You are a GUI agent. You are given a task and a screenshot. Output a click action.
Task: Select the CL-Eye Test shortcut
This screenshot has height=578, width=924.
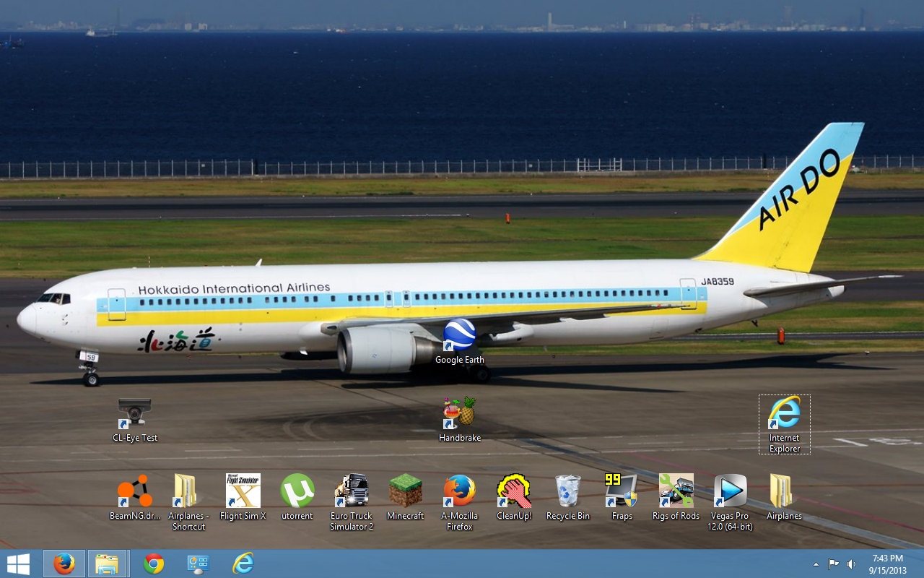tap(135, 420)
